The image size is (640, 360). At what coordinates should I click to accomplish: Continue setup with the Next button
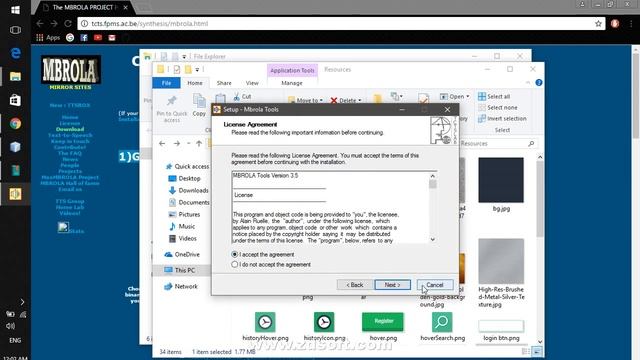click(392, 285)
